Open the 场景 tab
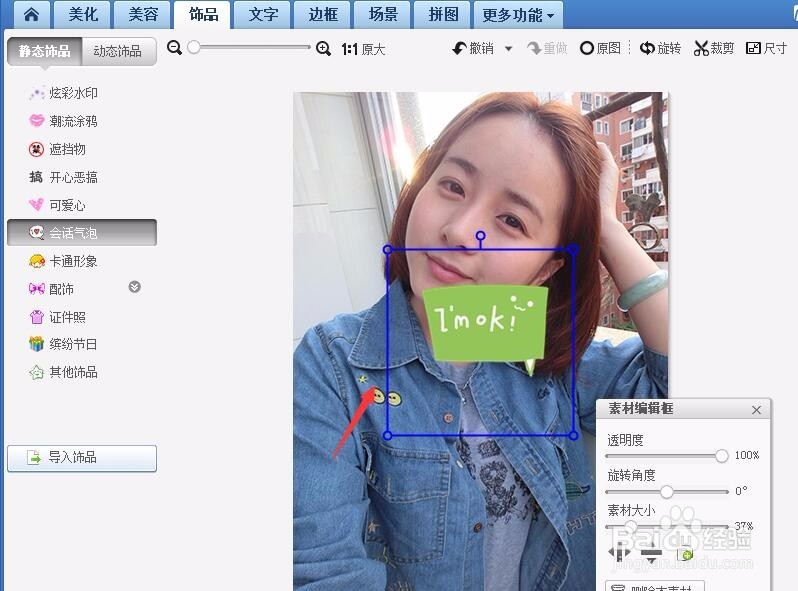Screen dimensions: 798x591 pyautogui.click(x=383, y=14)
